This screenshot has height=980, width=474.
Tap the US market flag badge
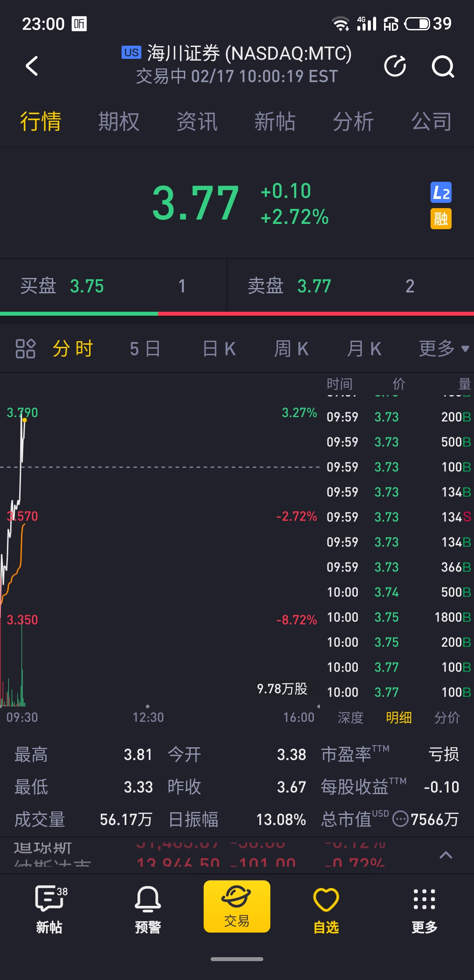(131, 52)
